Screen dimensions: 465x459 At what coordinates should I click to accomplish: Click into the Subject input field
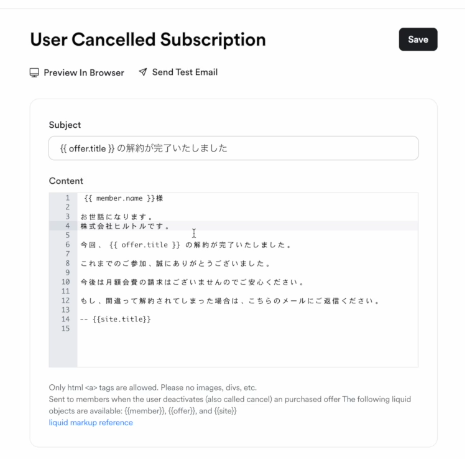point(233,148)
